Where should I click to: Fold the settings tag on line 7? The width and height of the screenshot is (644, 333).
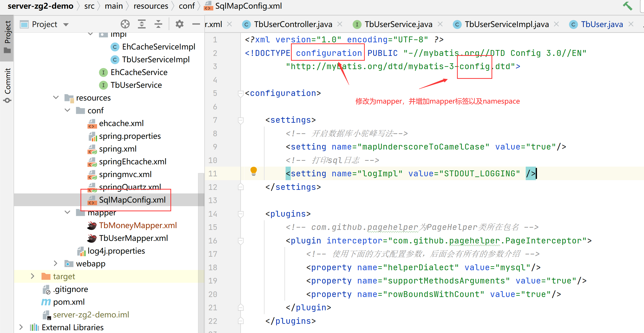click(x=240, y=120)
